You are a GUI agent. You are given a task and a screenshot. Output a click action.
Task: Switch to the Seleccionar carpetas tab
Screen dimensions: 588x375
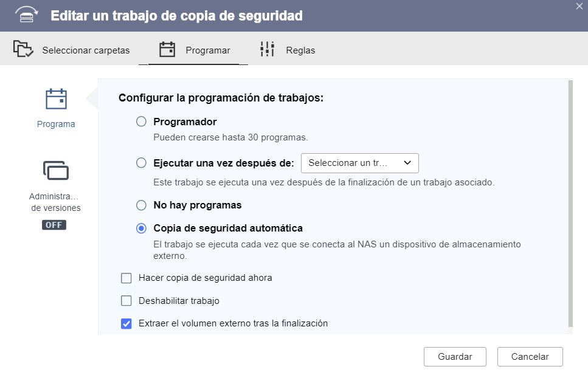86,50
